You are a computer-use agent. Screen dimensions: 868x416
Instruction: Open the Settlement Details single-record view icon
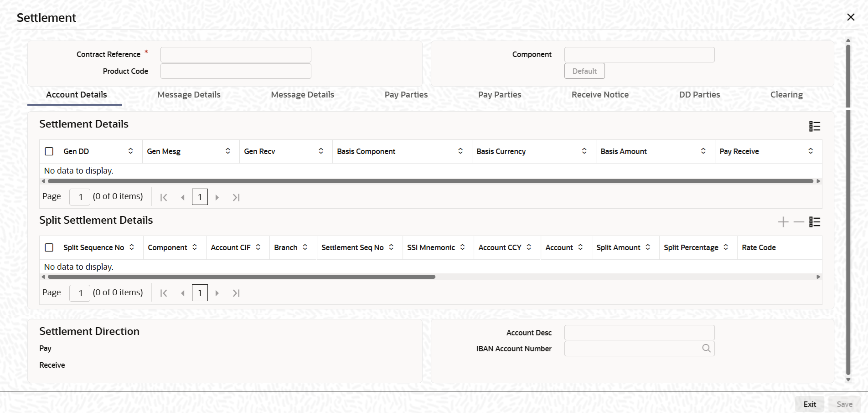tap(815, 126)
